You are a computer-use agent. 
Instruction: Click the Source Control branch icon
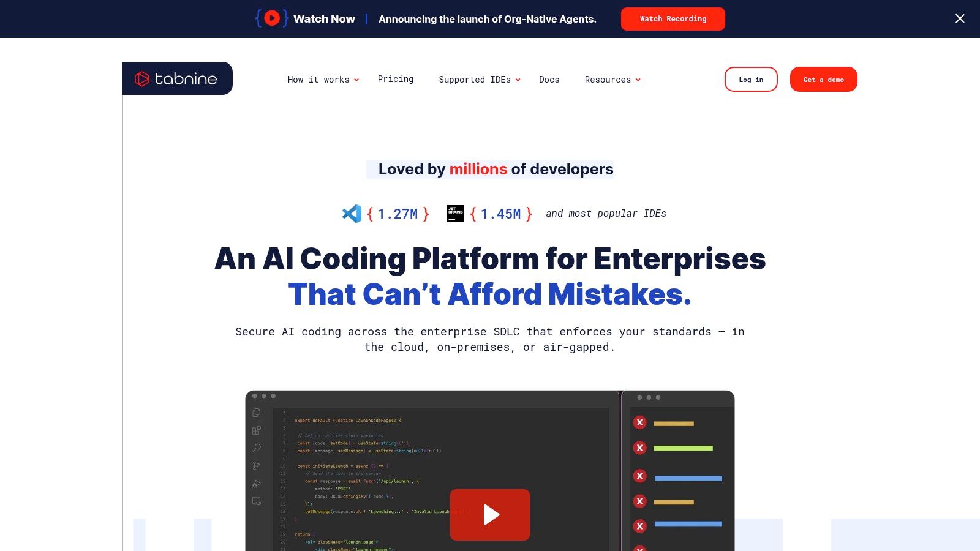point(256,465)
